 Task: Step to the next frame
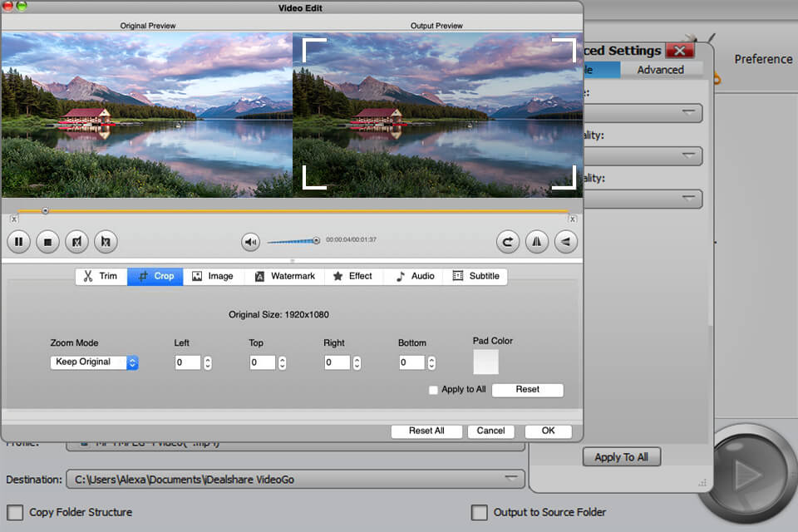click(106, 242)
